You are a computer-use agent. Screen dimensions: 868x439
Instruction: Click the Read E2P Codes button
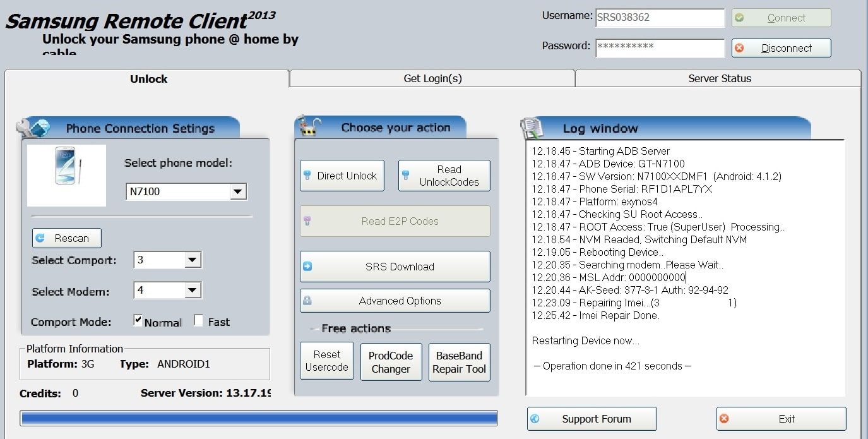395,221
